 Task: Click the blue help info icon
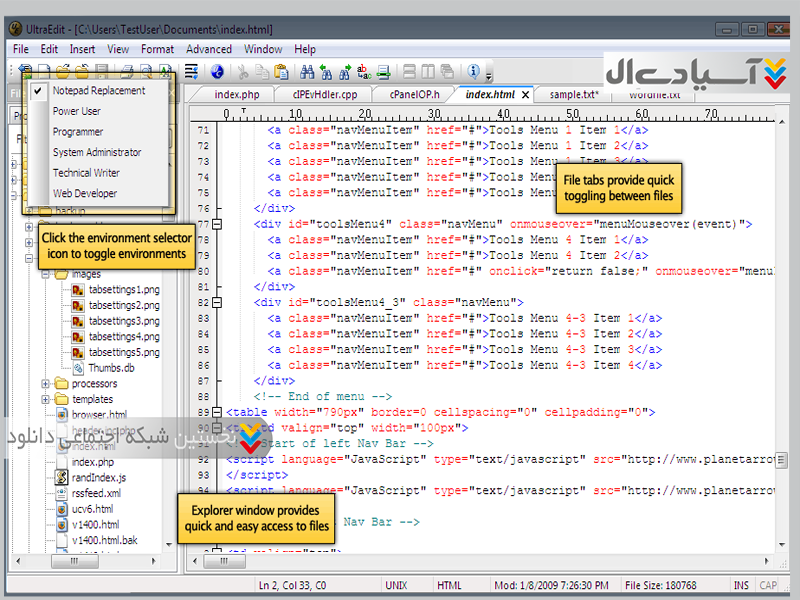tap(475, 71)
